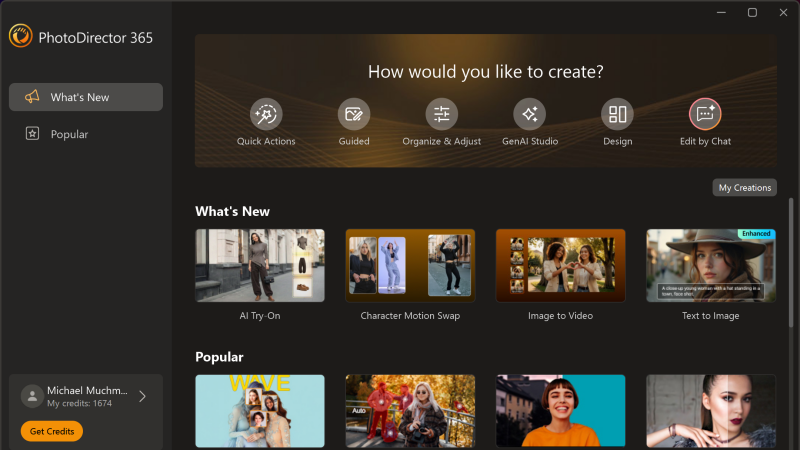Maximize the PhotoDirector window

click(x=752, y=12)
